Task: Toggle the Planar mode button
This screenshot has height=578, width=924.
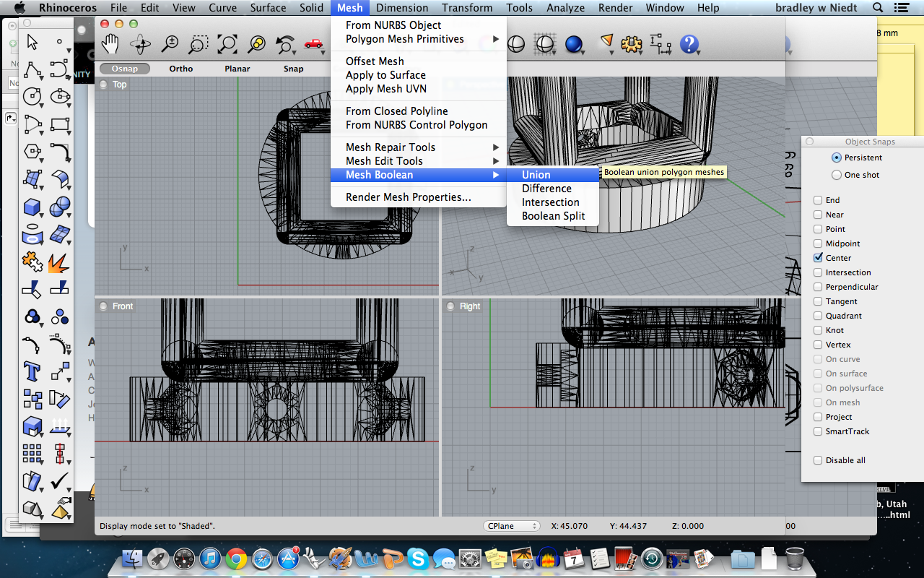Action: [237, 69]
